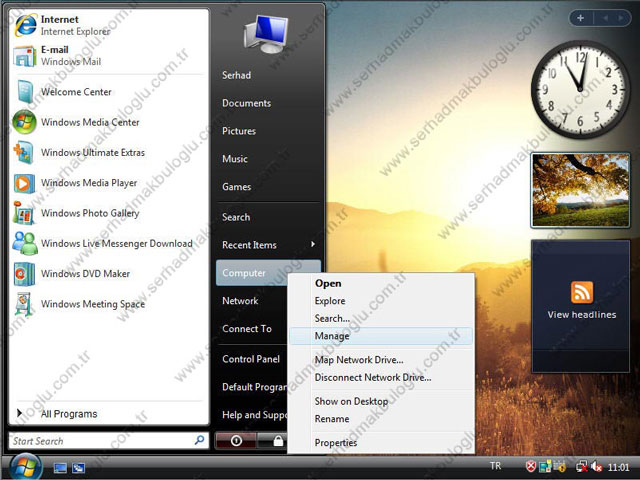Launch Windows Mail e-mail icon

[x=25, y=56]
